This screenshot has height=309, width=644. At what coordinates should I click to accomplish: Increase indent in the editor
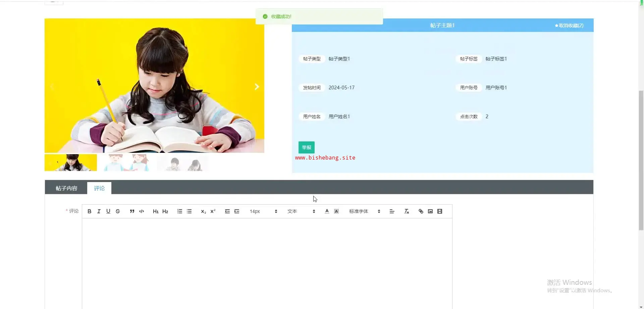[x=237, y=211]
